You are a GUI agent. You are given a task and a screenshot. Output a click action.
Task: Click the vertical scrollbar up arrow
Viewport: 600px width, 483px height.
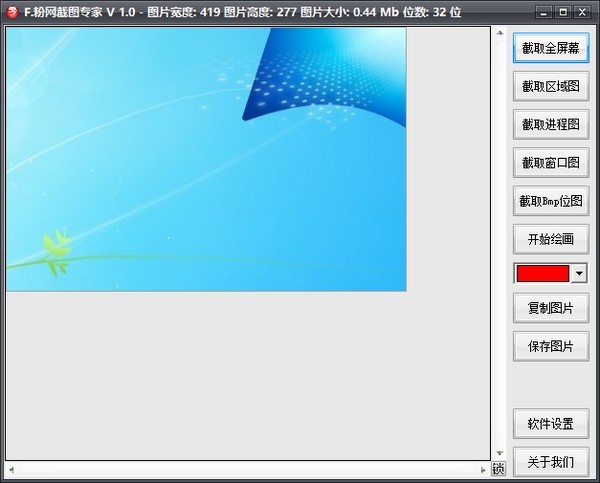tap(498, 33)
